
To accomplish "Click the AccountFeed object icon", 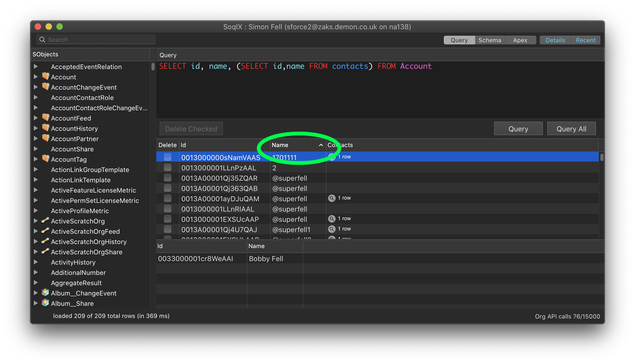I will click(46, 118).
